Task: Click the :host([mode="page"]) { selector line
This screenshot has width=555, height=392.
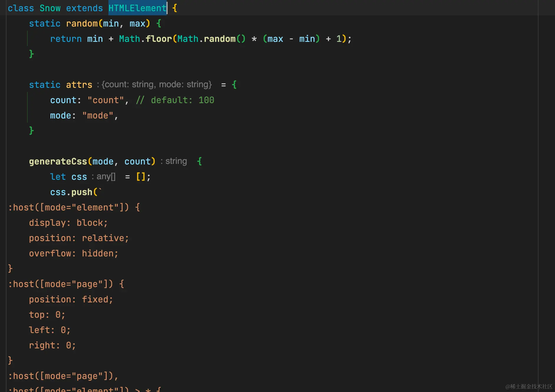Action: tap(66, 284)
